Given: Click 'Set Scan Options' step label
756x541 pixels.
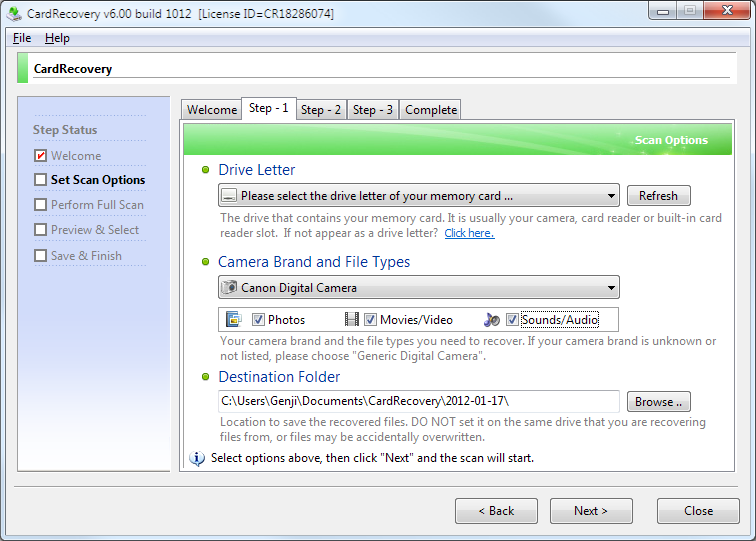Looking at the screenshot, I should [x=98, y=180].
